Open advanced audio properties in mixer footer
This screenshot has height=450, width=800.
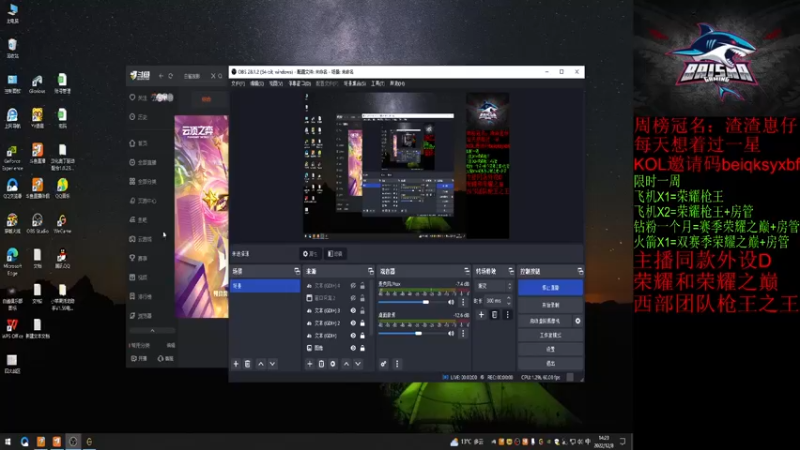click(383, 364)
